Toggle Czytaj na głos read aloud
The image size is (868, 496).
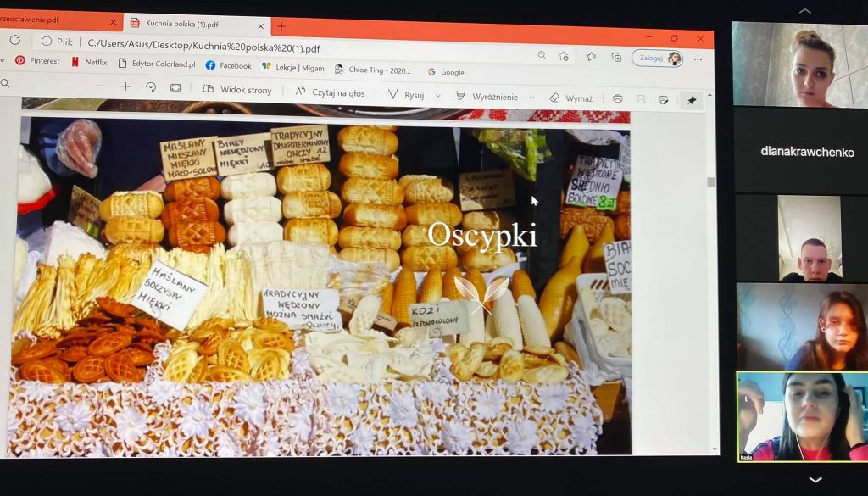[330, 92]
